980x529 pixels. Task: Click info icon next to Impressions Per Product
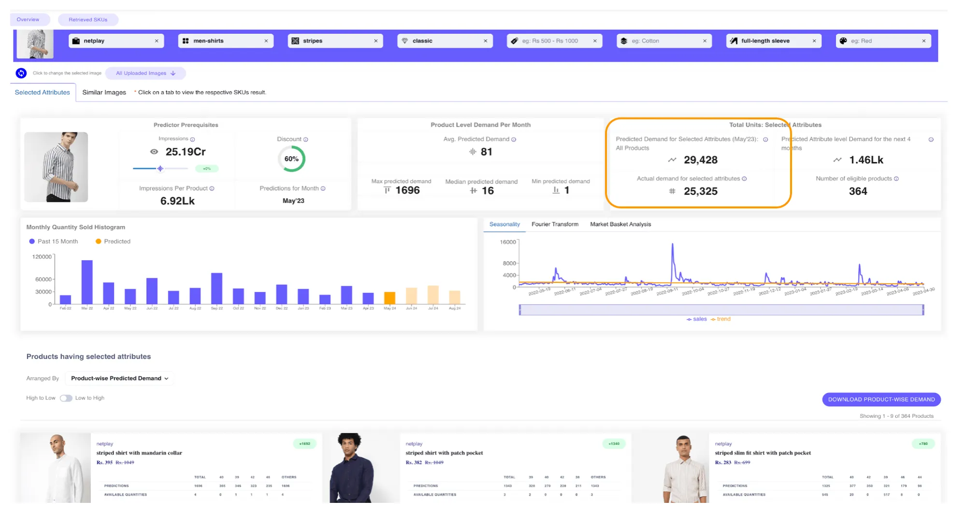tap(212, 189)
